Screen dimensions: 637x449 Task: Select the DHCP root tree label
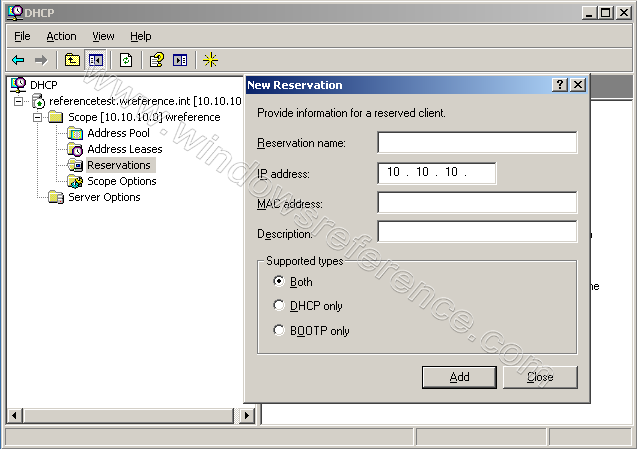coord(43,85)
